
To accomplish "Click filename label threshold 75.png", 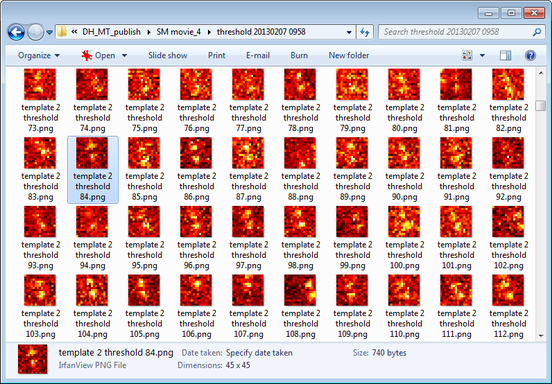I will [145, 118].
